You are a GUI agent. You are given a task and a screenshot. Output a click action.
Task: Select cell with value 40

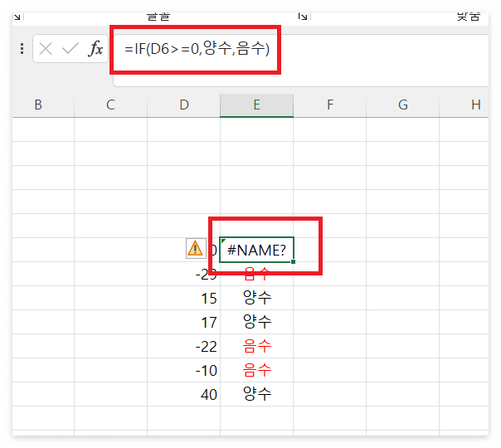(183, 394)
